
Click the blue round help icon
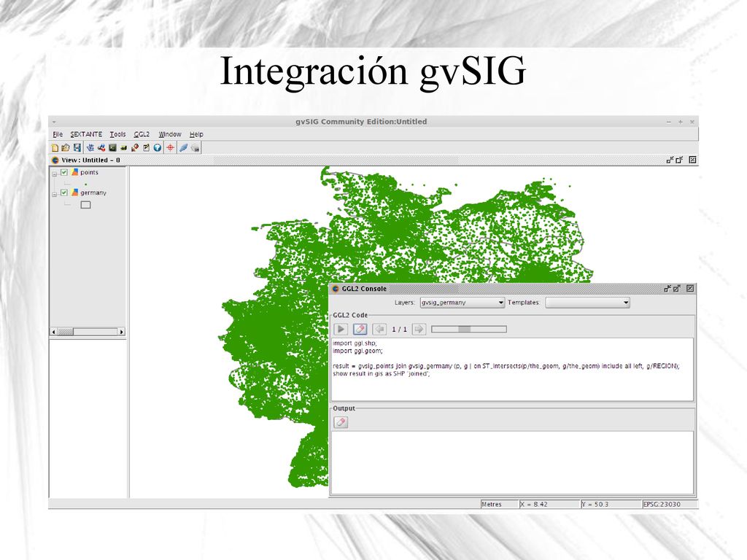pyautogui.click(x=158, y=148)
